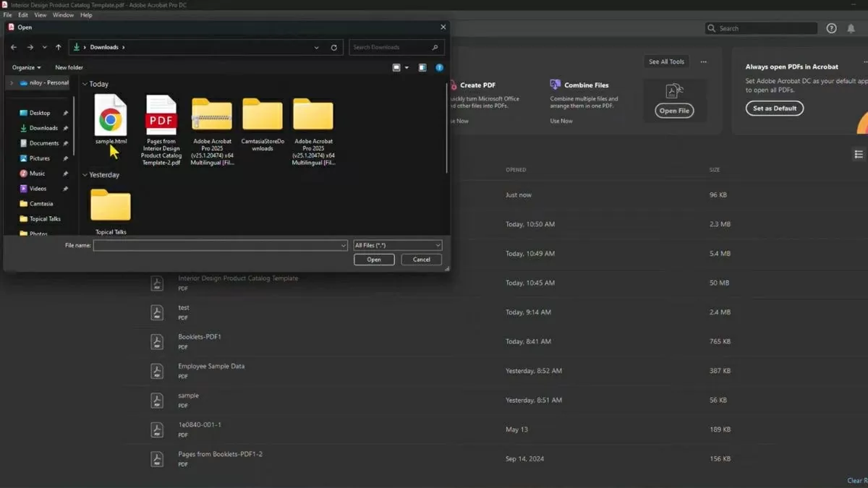Open the Organize menu
Viewport: 868px width, 488px height.
(x=26, y=68)
